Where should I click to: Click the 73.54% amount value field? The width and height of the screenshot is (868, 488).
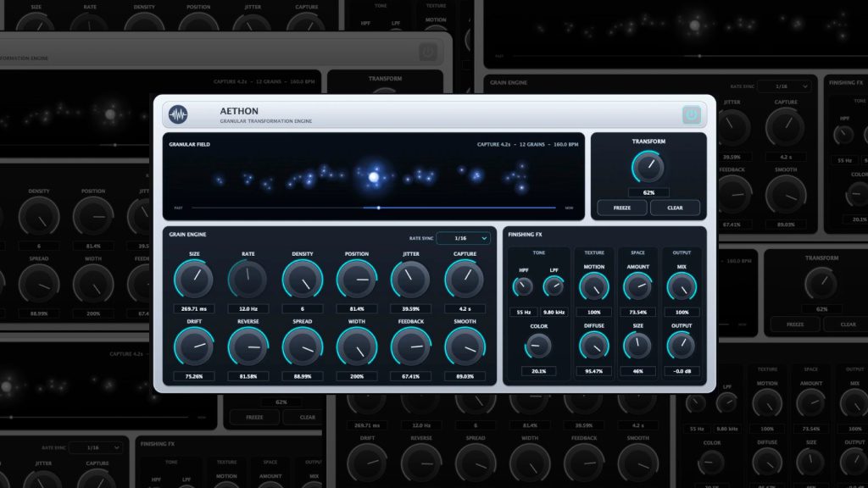(x=637, y=312)
